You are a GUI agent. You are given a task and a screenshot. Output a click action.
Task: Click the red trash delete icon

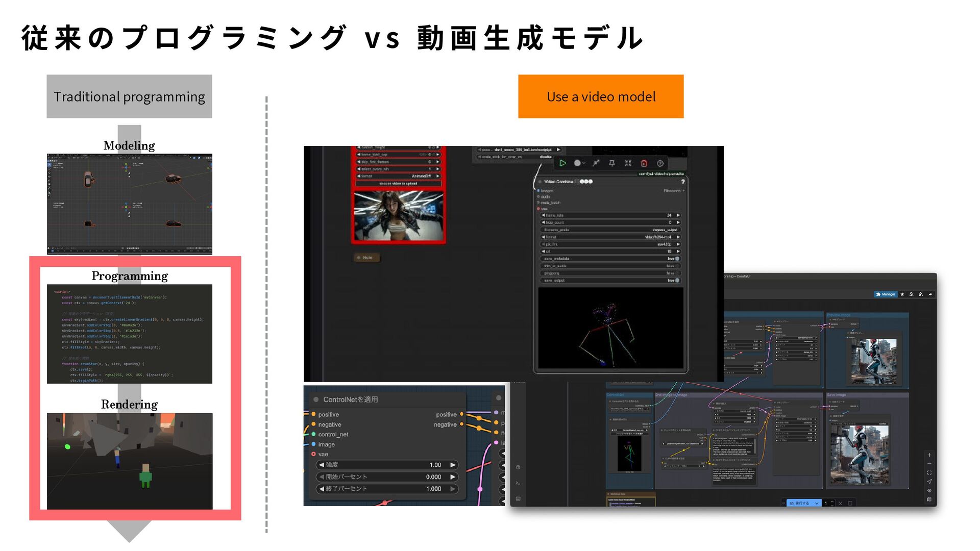(644, 163)
